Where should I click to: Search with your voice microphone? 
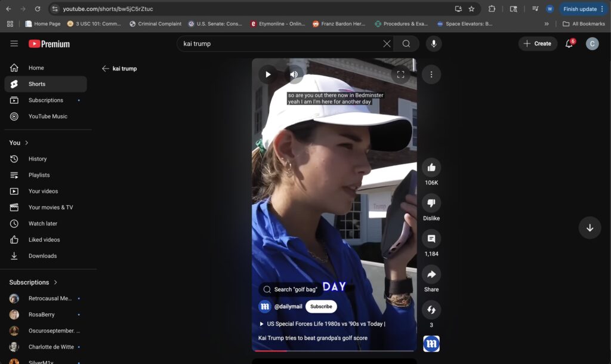pos(434,44)
